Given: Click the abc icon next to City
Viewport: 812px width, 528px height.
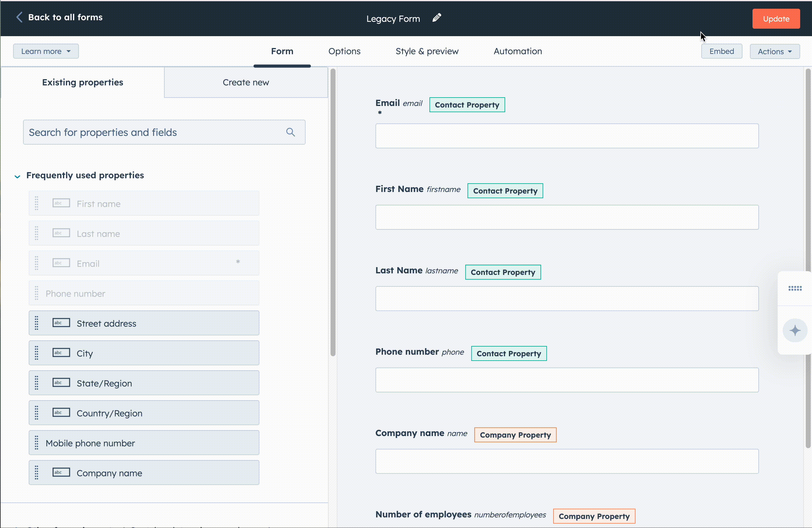Looking at the screenshot, I should click(61, 353).
